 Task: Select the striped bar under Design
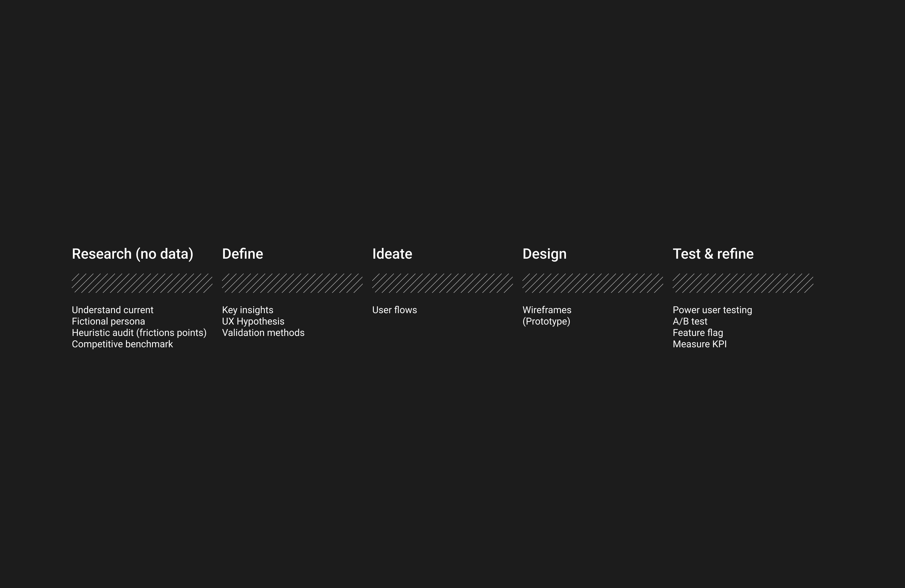pos(593,283)
